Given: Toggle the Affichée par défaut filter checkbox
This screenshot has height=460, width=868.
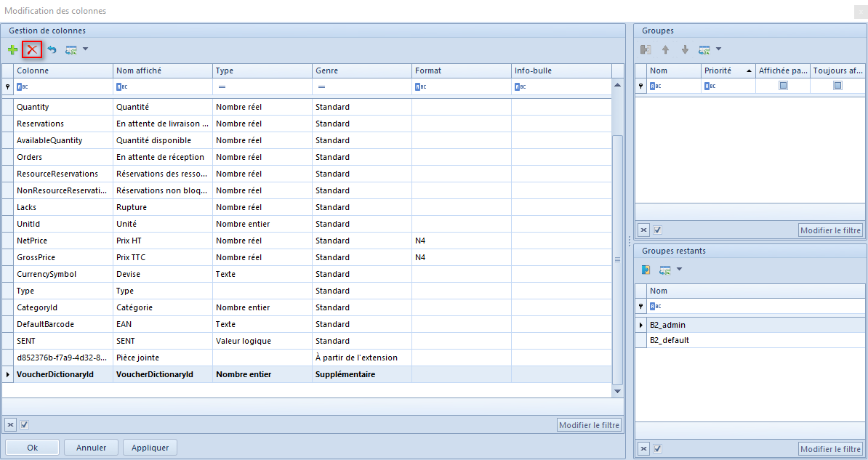Looking at the screenshot, I should [783, 85].
